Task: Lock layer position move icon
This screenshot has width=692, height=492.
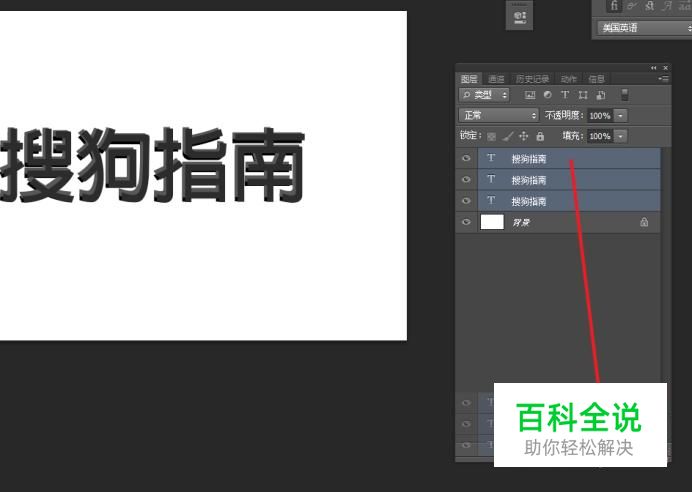Action: click(x=523, y=136)
